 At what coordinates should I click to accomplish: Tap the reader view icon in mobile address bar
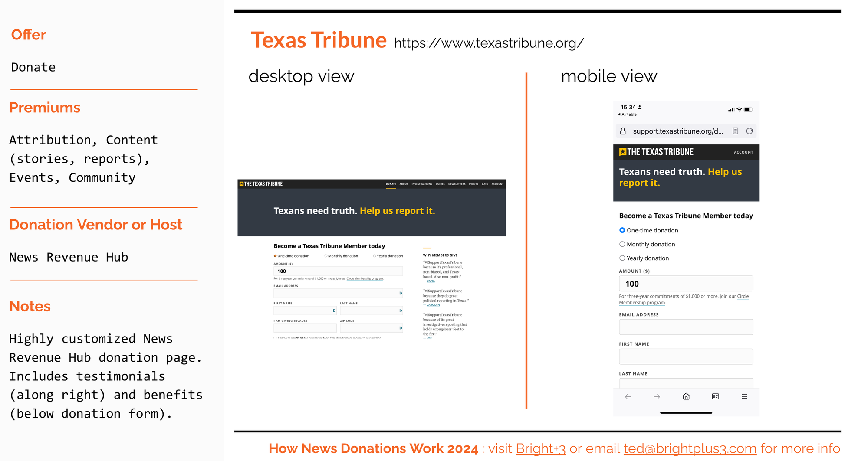[x=736, y=131]
